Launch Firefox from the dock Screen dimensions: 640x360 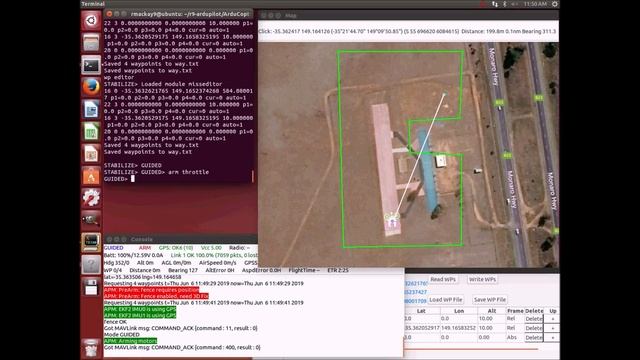(91, 87)
